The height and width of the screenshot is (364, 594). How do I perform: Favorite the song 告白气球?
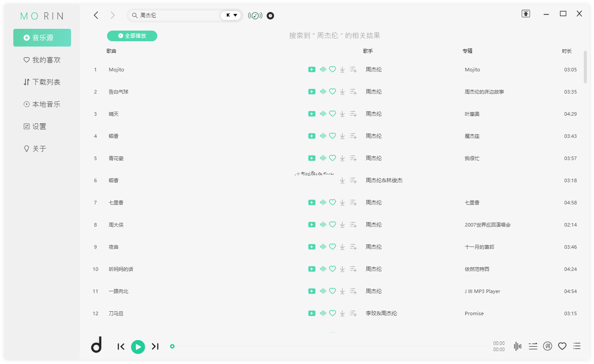333,92
